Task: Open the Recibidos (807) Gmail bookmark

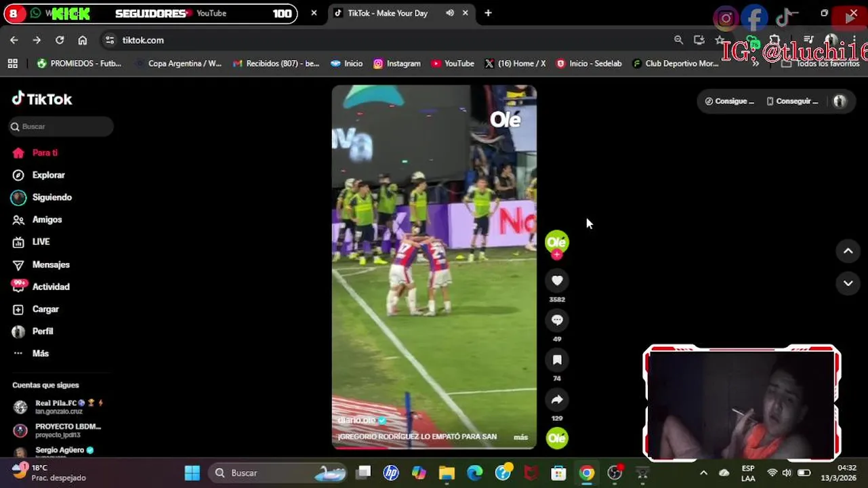Action: (x=276, y=63)
